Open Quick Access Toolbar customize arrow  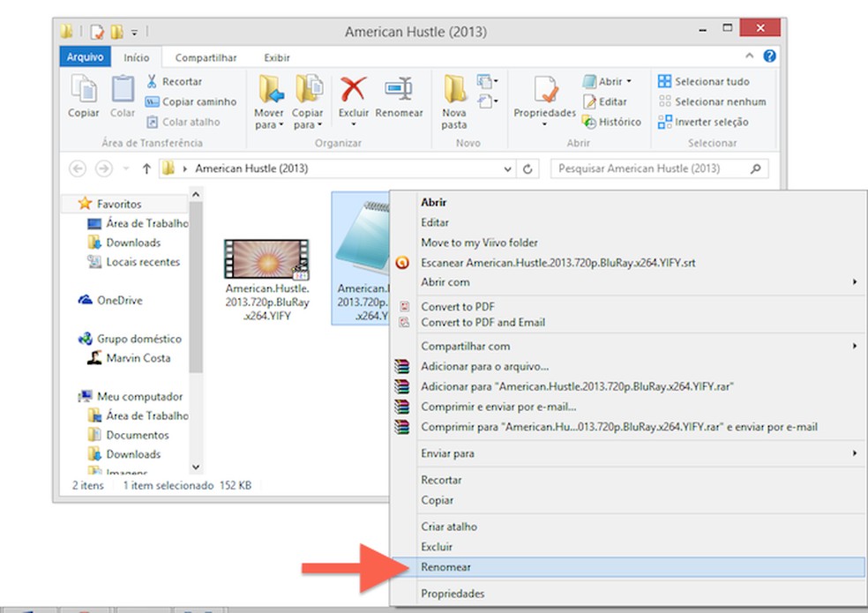134,33
